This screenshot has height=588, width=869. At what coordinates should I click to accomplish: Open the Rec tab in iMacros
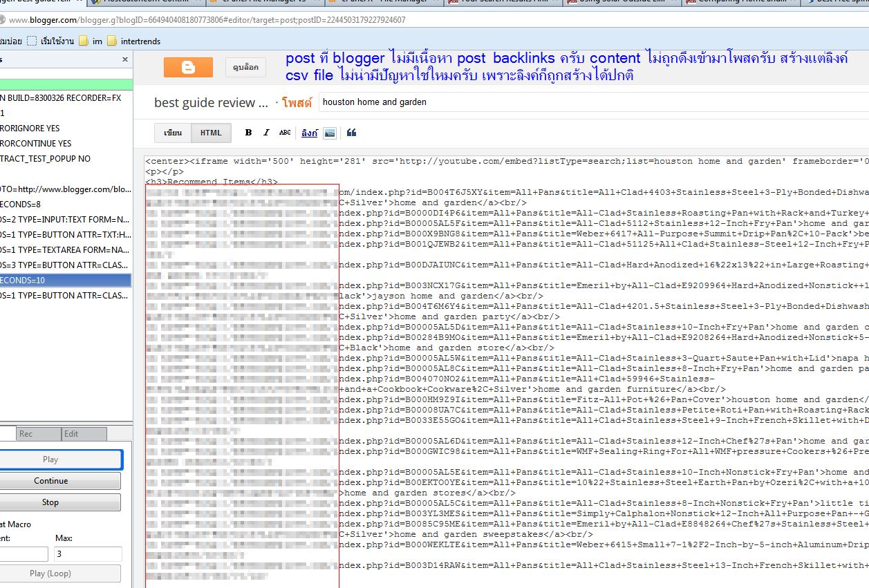pyautogui.click(x=38, y=434)
